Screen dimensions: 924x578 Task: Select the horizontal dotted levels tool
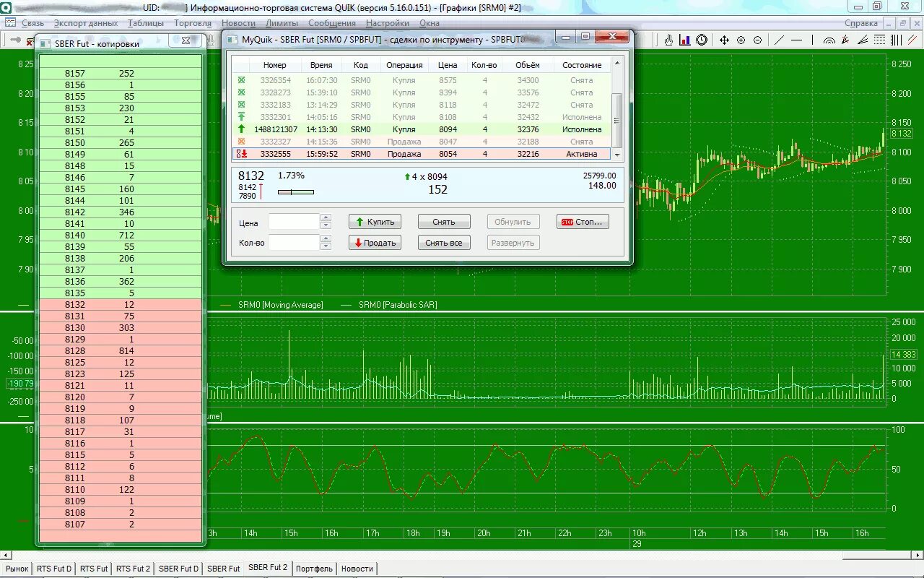click(x=880, y=40)
